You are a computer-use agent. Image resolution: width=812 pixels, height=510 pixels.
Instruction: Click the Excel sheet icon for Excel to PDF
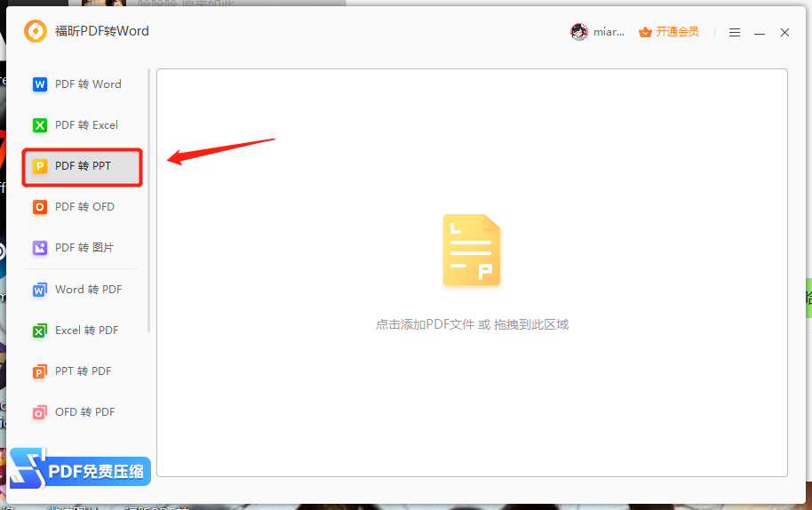pyautogui.click(x=40, y=331)
